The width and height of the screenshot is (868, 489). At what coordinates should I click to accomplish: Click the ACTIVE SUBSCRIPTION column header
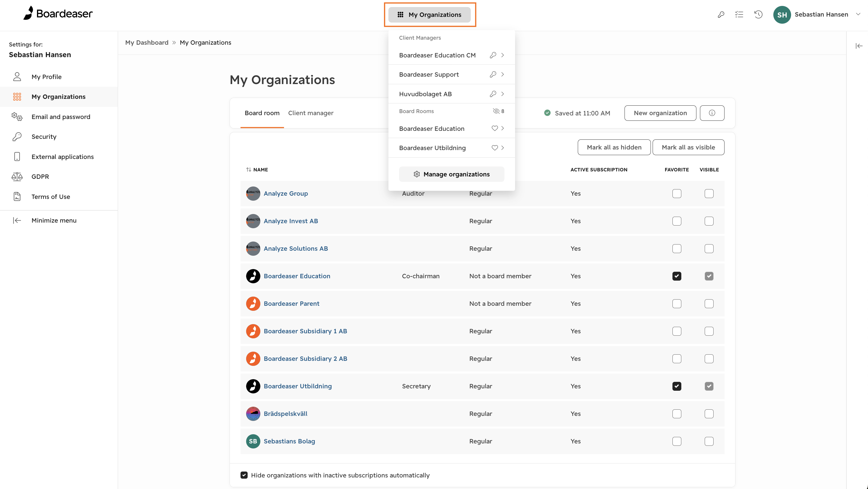tap(599, 170)
